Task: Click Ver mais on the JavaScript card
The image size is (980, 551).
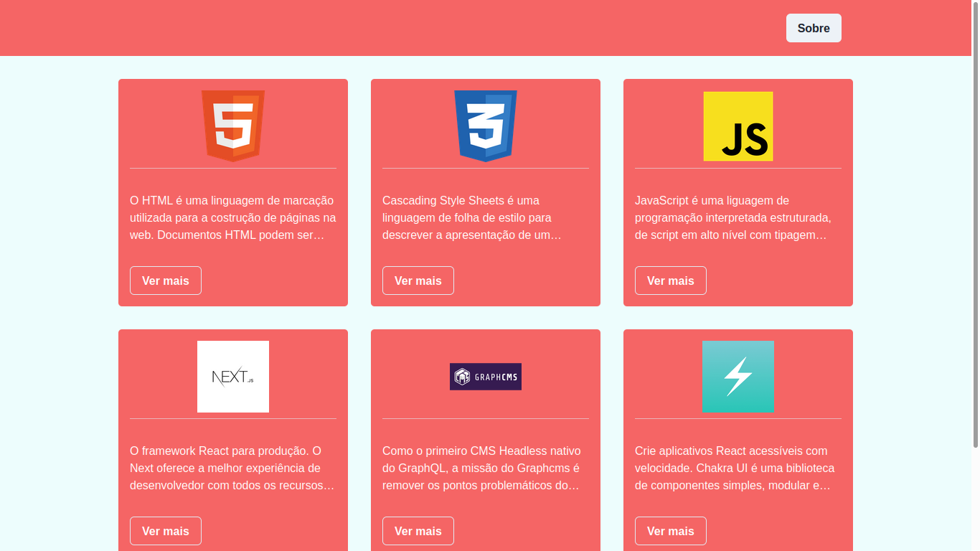Action: [671, 281]
